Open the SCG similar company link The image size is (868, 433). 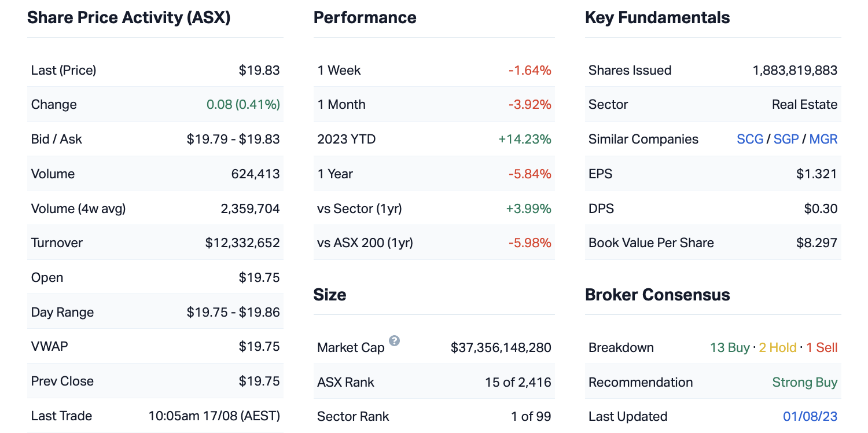pyautogui.click(x=750, y=139)
